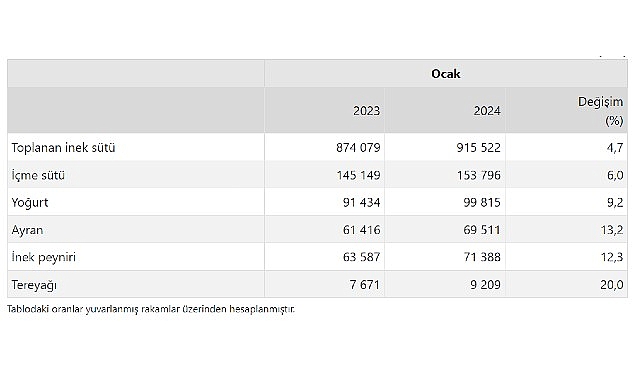Click the 69 511 ayran value
The image size is (641, 380).
482,230
